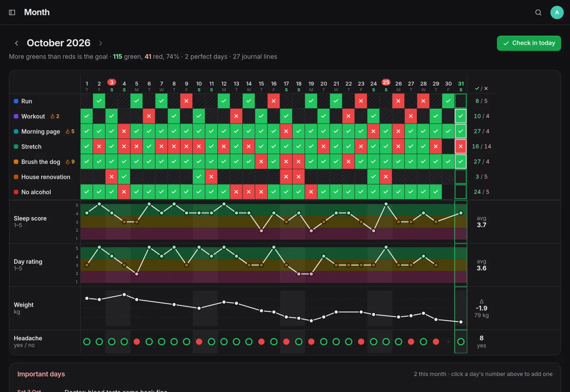Toggle Brush the dog cell for day 22
570x392 pixels.
point(348,161)
